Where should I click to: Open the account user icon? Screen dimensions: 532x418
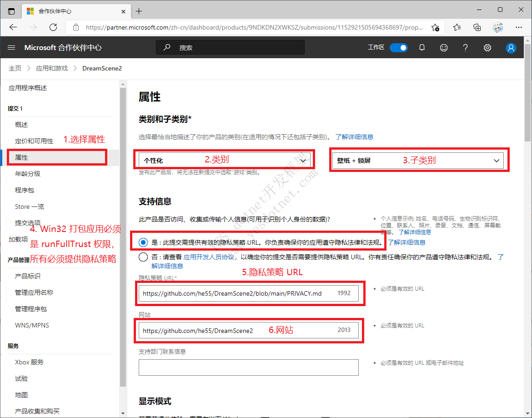click(511, 48)
